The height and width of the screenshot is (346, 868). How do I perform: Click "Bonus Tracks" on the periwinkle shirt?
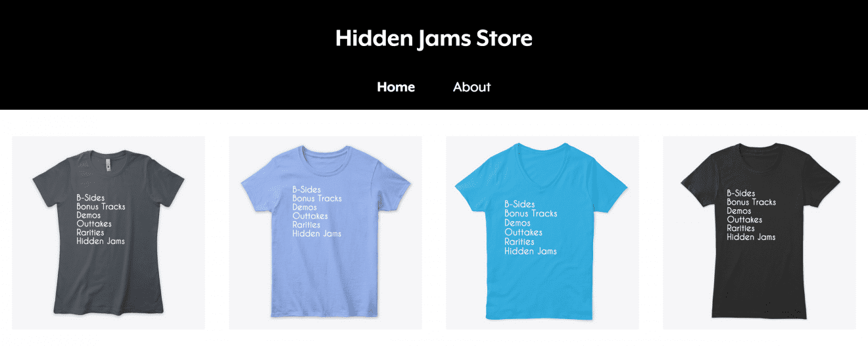pyautogui.click(x=317, y=198)
